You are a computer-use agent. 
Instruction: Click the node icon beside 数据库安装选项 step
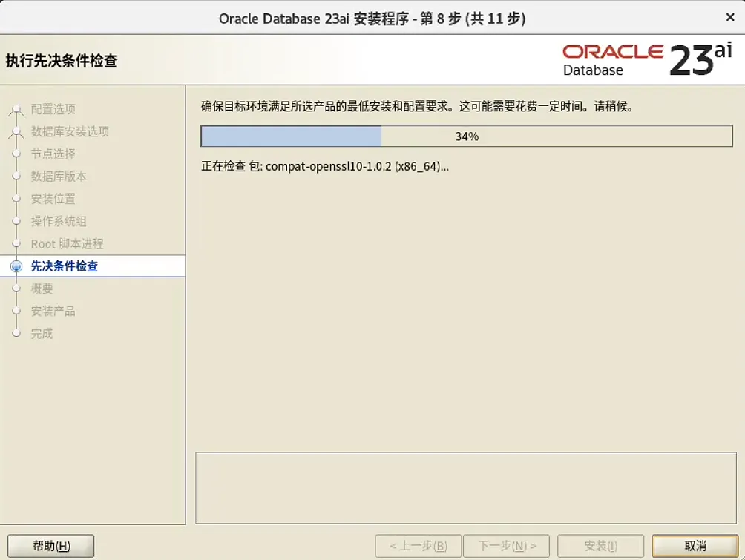coord(16,131)
